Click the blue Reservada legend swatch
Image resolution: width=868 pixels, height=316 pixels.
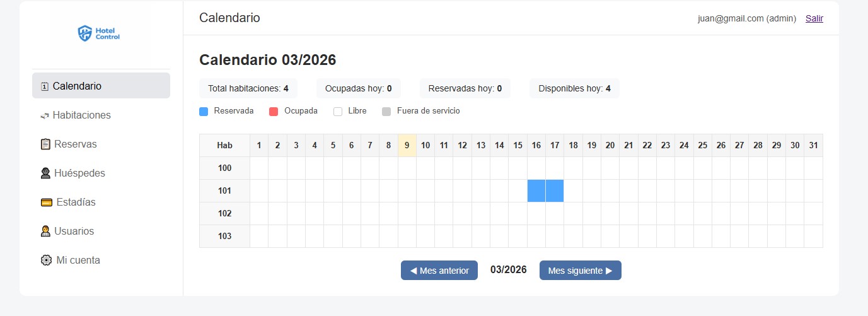(x=204, y=112)
